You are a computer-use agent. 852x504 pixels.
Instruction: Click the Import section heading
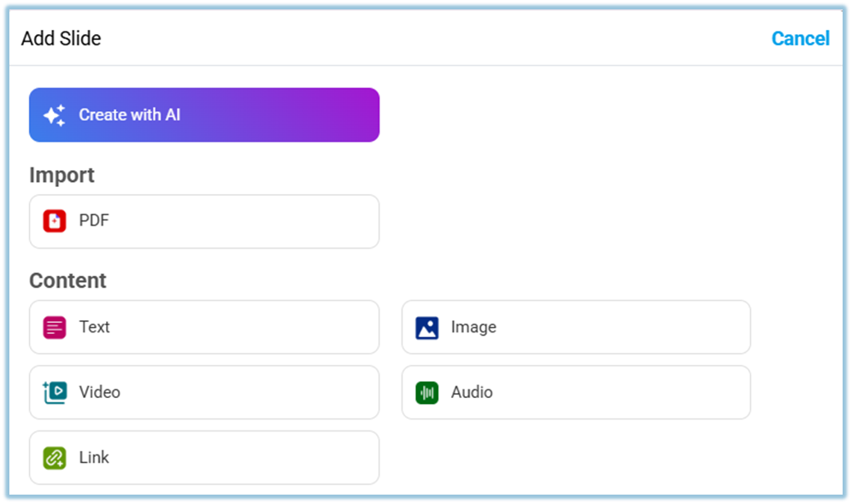(x=62, y=175)
